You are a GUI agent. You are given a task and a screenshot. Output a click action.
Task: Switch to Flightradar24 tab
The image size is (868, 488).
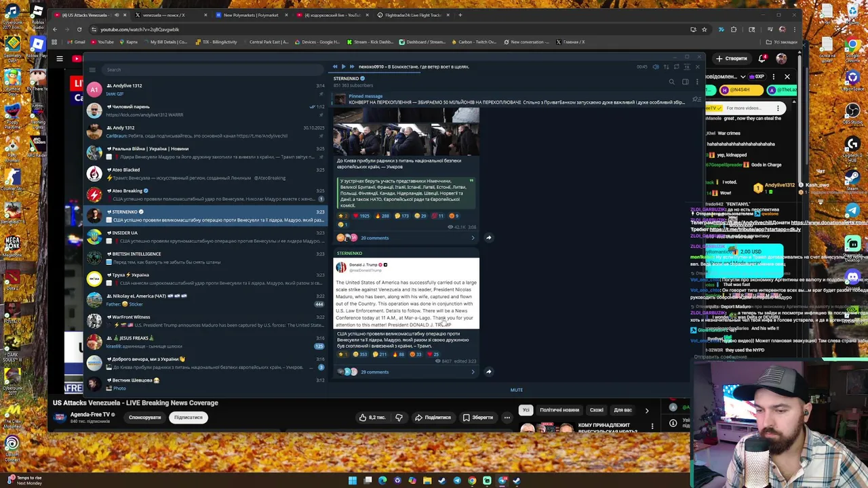(413, 15)
